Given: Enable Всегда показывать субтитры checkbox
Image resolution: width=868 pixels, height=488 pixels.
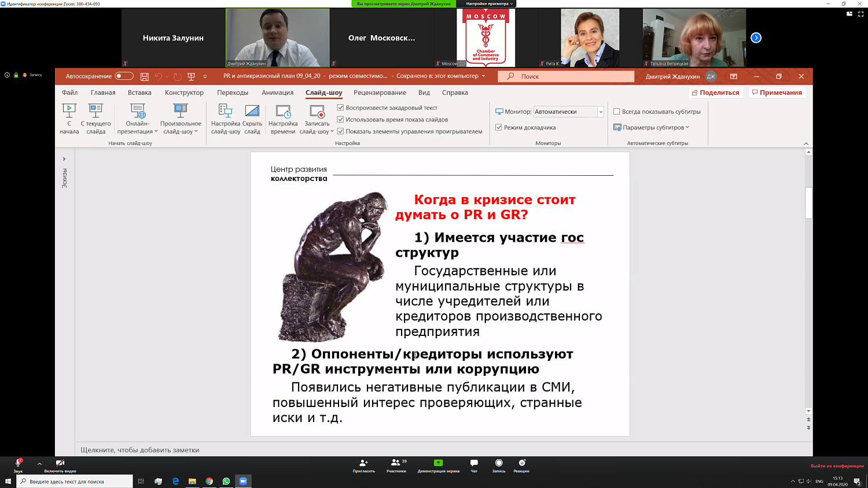Looking at the screenshot, I should pos(617,112).
